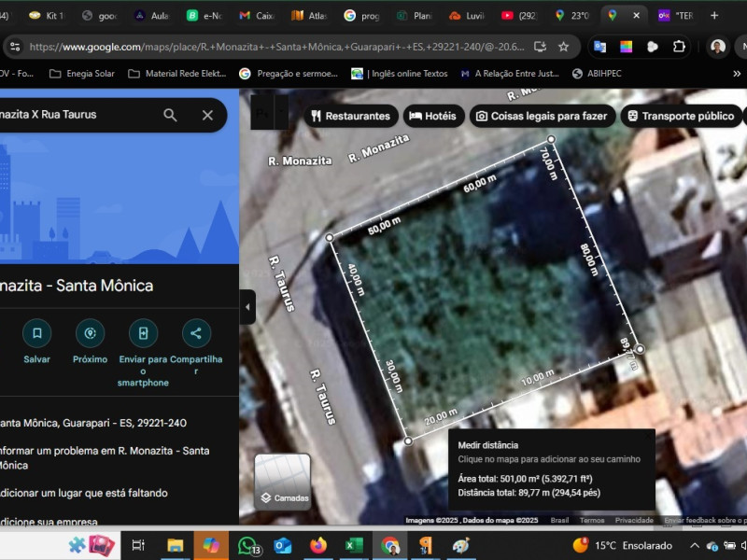Collapse the side panel with the arrow
This screenshot has height=560, width=747.
pos(247,307)
